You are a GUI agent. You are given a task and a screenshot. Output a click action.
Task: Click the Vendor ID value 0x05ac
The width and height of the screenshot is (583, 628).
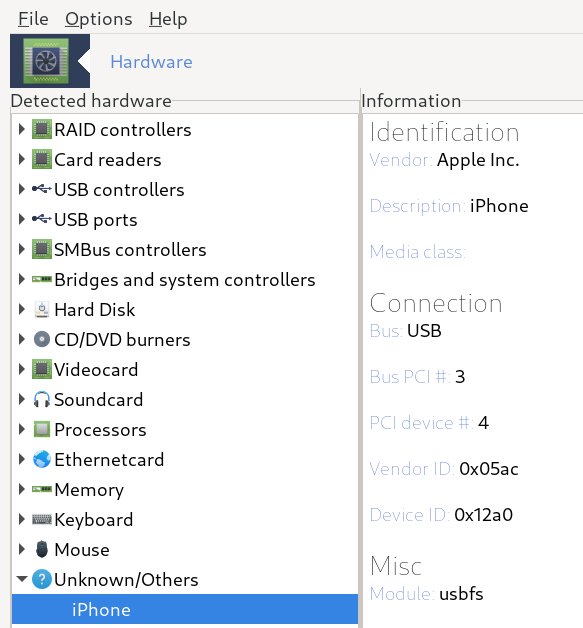tap(489, 469)
